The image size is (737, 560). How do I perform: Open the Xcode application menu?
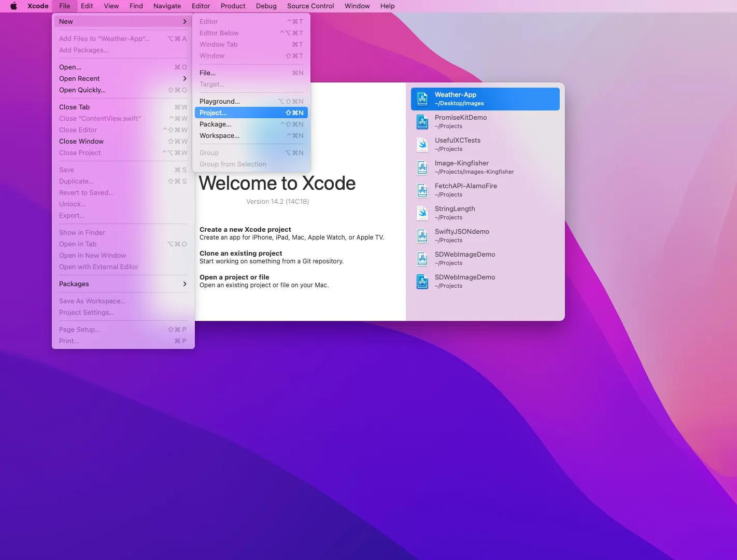38,6
